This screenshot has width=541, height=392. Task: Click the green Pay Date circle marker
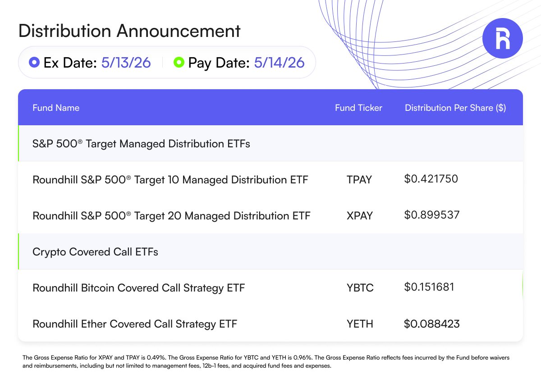(x=179, y=63)
